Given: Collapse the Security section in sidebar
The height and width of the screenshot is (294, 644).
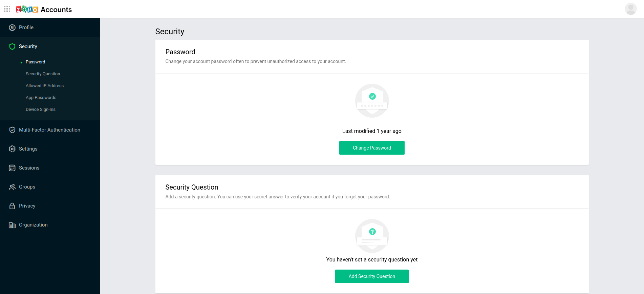Looking at the screenshot, I should [x=28, y=46].
